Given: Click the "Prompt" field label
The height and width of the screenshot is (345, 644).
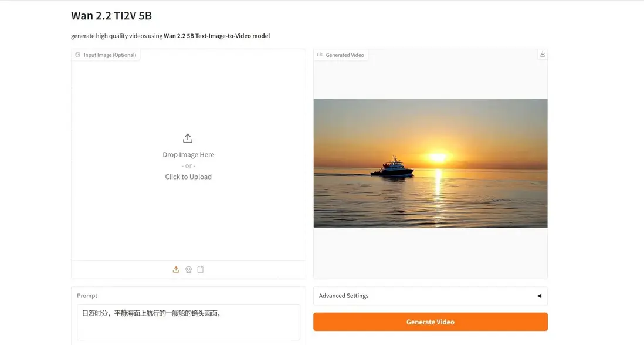Looking at the screenshot, I should [87, 296].
